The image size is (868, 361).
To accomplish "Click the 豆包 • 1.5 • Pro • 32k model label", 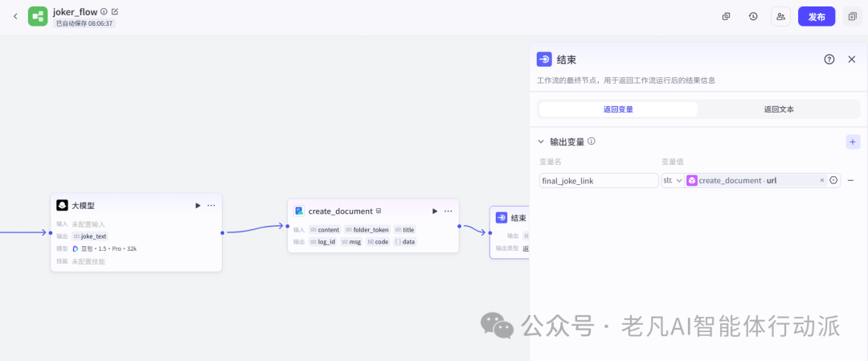I will pyautogui.click(x=104, y=248).
